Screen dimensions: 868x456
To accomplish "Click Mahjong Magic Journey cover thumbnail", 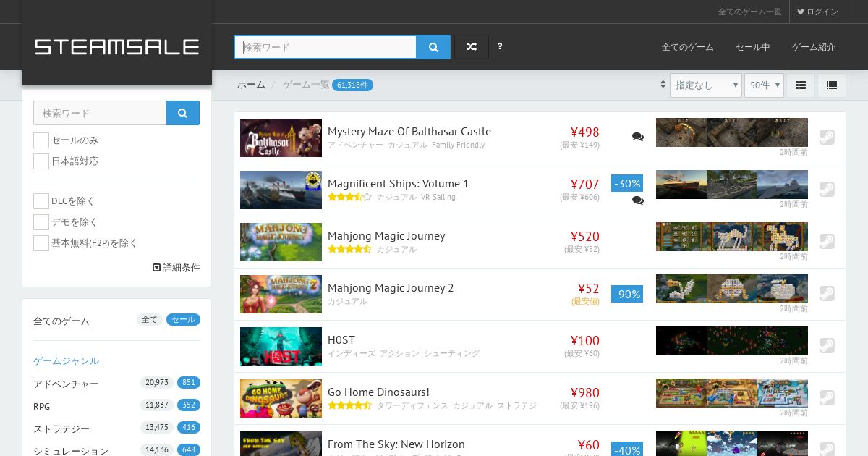I will pyautogui.click(x=281, y=242).
